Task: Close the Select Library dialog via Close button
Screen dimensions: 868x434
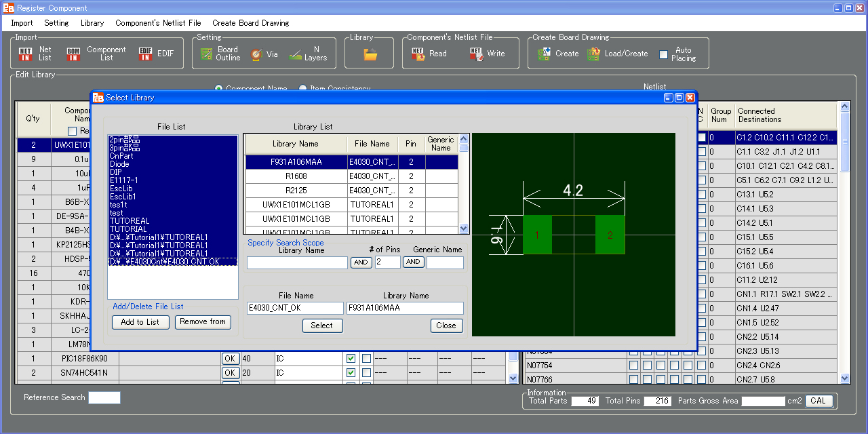Action: point(446,325)
